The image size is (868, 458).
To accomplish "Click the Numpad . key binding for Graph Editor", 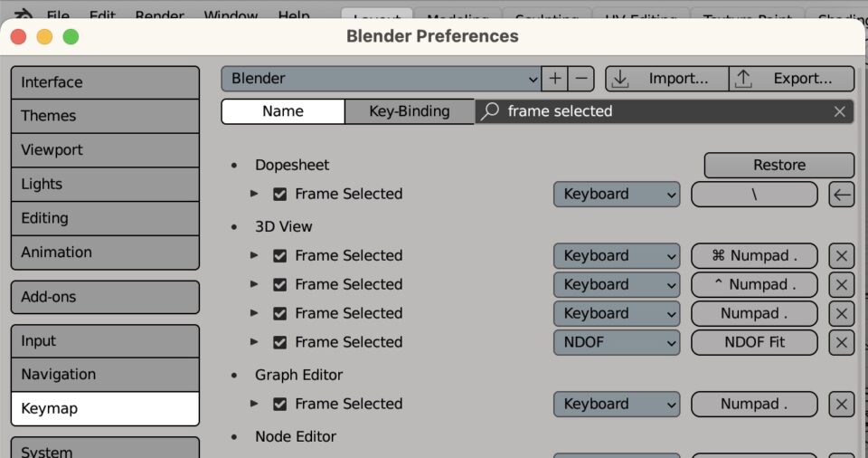I will (x=754, y=404).
